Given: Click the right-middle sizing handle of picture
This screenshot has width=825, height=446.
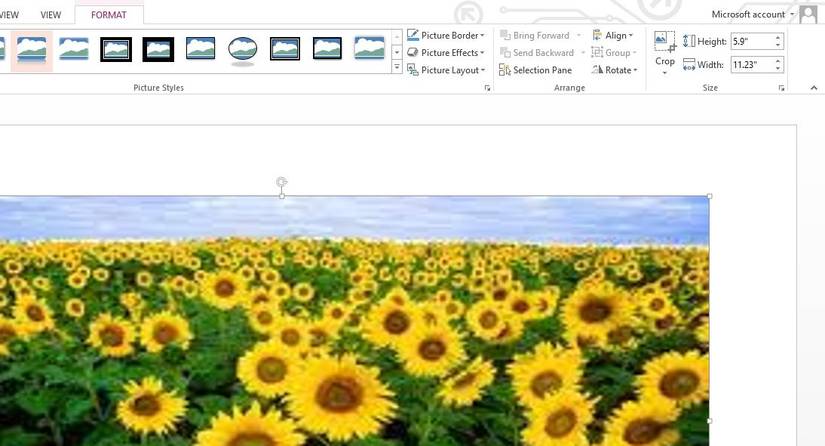Looking at the screenshot, I should [x=709, y=421].
